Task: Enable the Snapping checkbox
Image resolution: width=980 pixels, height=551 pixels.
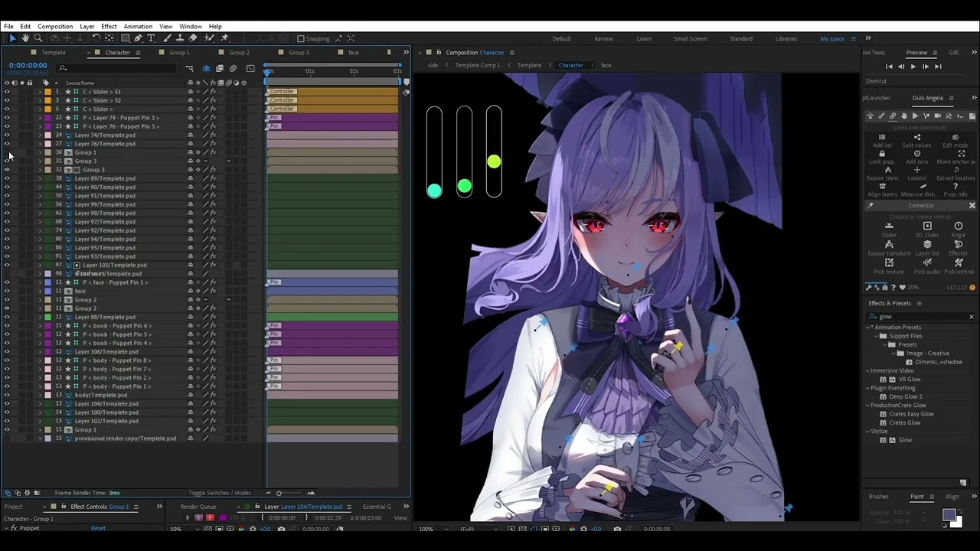Action: (x=301, y=39)
